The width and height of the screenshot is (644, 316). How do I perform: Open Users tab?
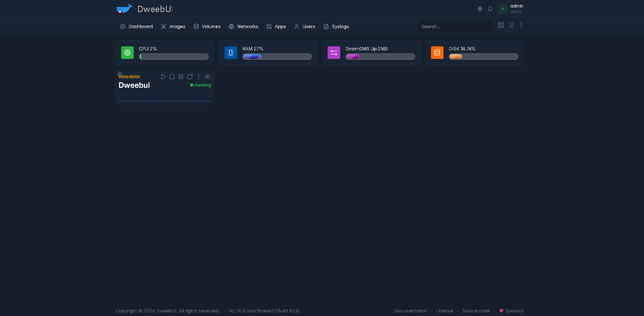tap(305, 26)
